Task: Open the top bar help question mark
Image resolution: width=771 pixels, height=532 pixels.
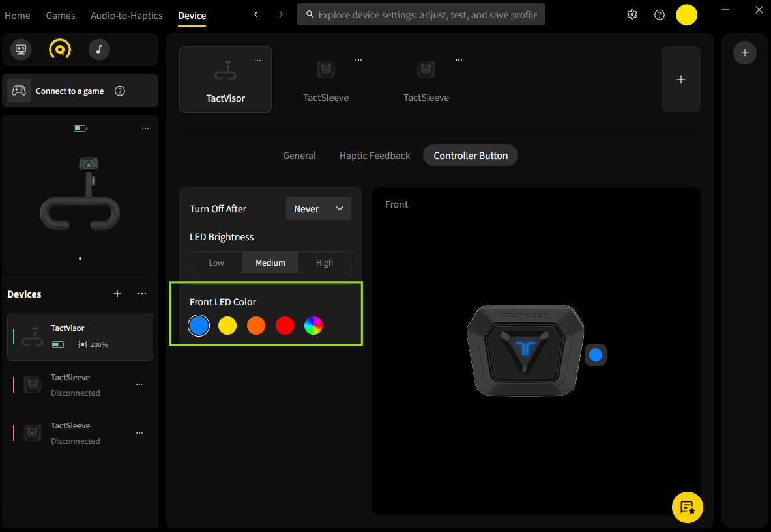Action: [660, 15]
